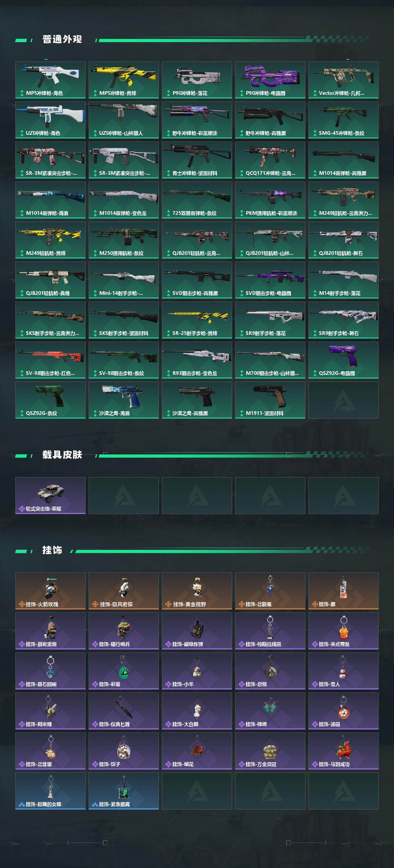
Task: Select the 沙漠之鹰-海浪 pistol skin
Action: [124, 400]
